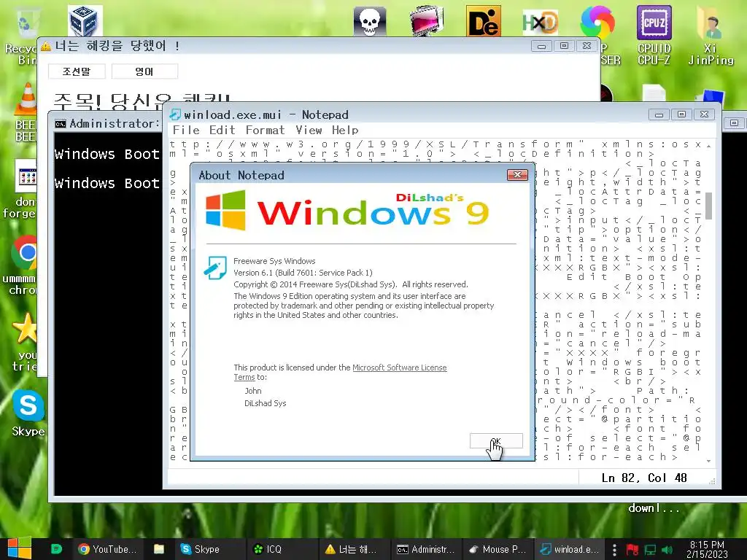Open the De desktop application icon

pyautogui.click(x=483, y=21)
